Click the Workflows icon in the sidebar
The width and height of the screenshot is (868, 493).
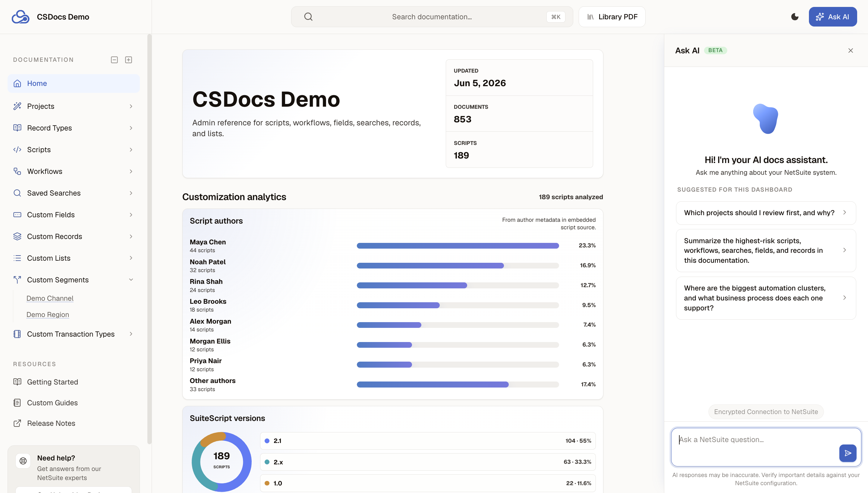click(17, 171)
